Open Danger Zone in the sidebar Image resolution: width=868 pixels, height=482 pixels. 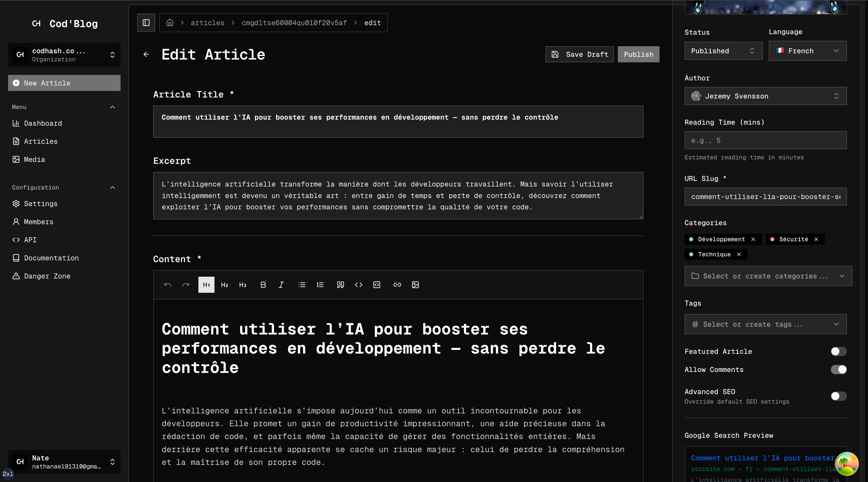[x=47, y=276]
